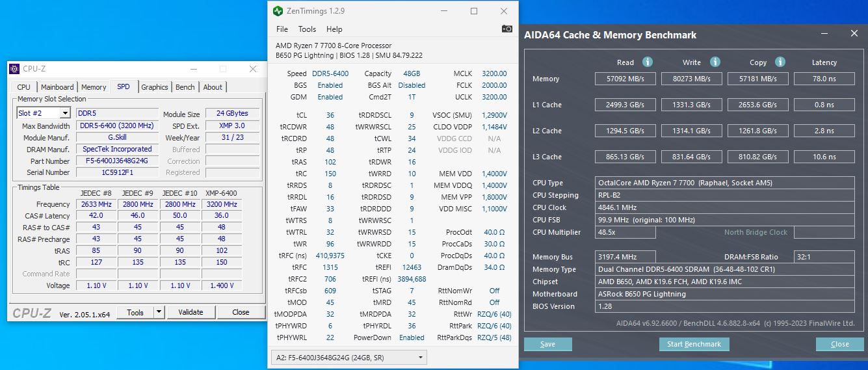Click the L1 Cache Read 2499.3 GB/s field
The image size is (868, 370).
625,105
